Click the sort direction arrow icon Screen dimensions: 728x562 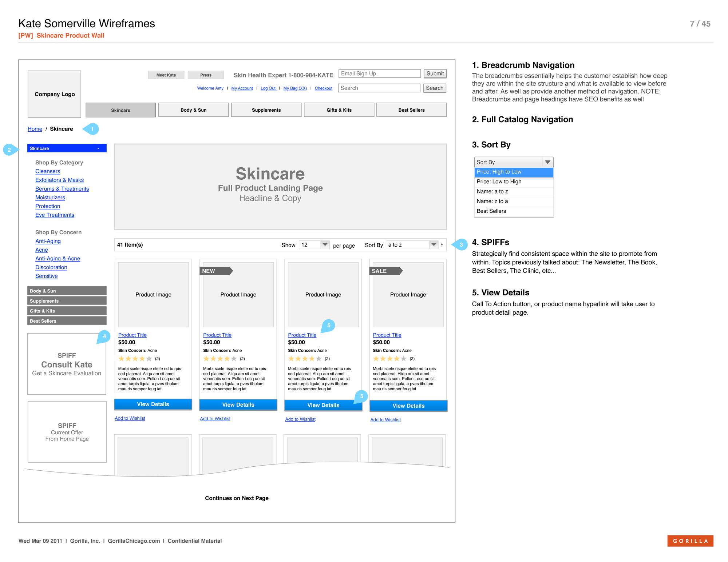[442, 245]
